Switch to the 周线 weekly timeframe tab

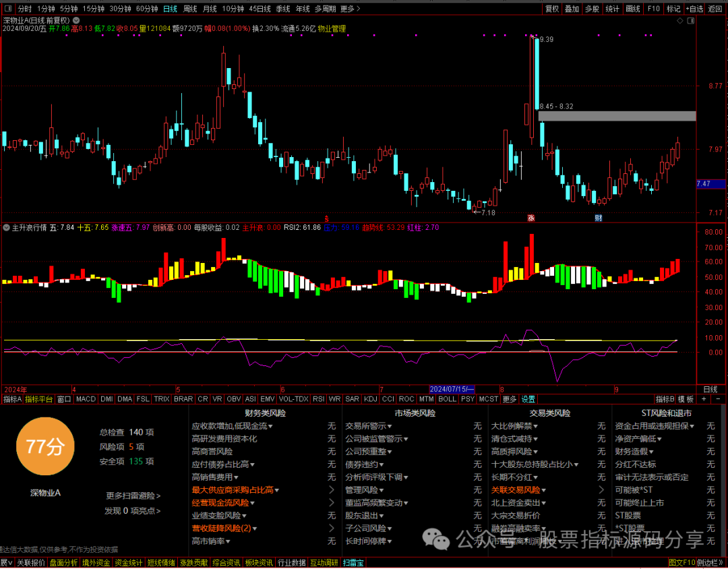[x=190, y=9]
